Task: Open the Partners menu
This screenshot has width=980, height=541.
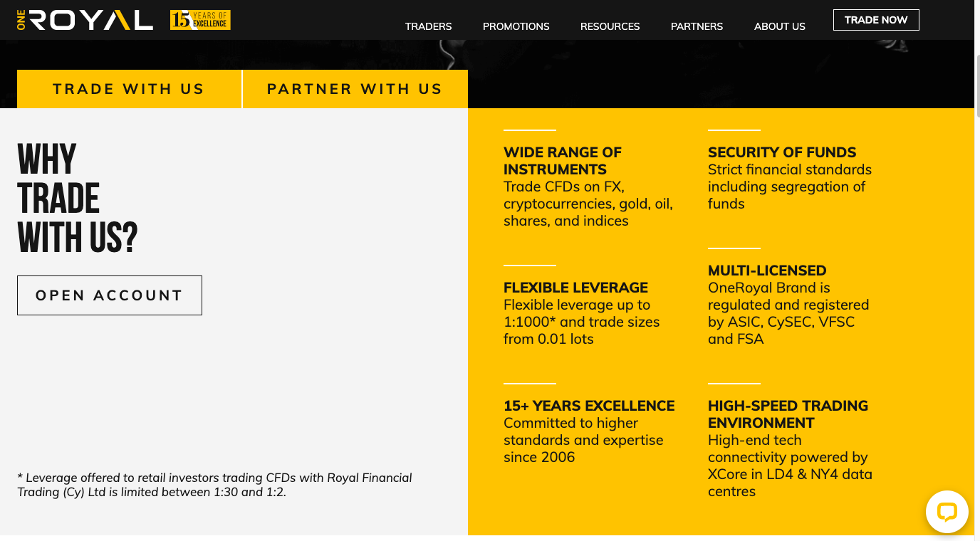Action: click(697, 26)
